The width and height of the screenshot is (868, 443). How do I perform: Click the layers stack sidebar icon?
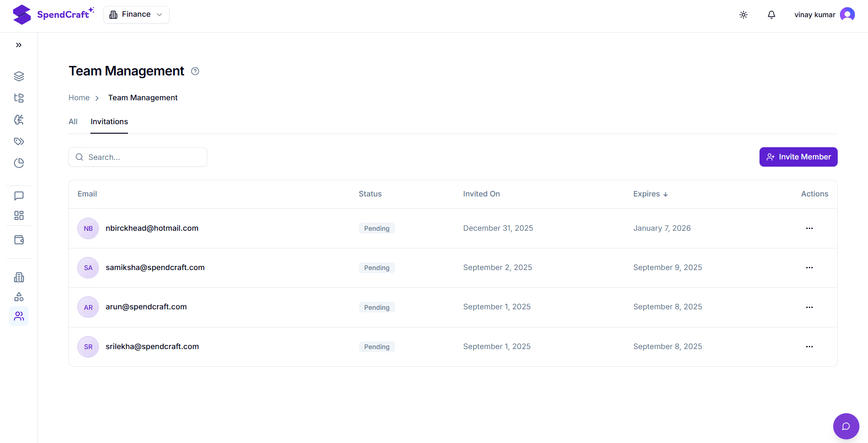(x=19, y=76)
